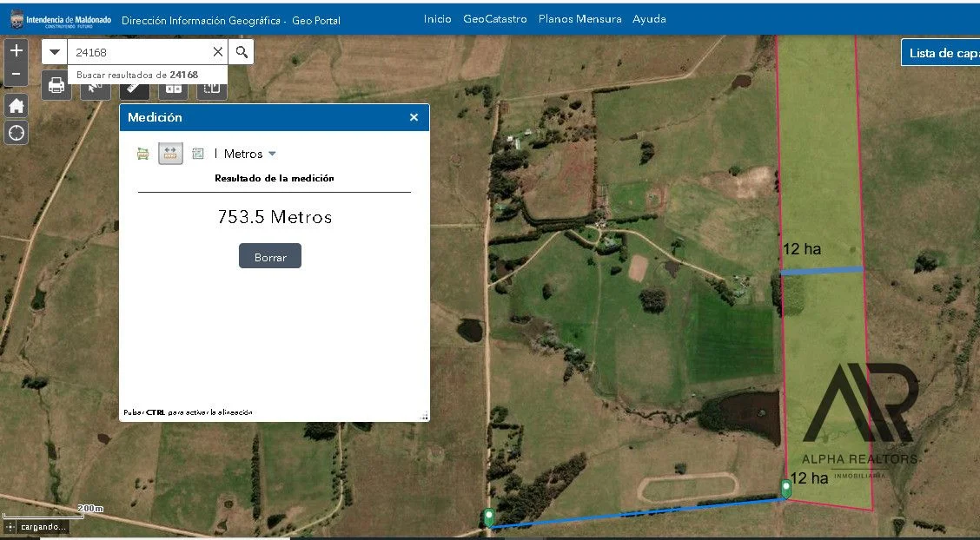980x540 pixels.
Task: Click the my location target button
Action: tap(16, 133)
